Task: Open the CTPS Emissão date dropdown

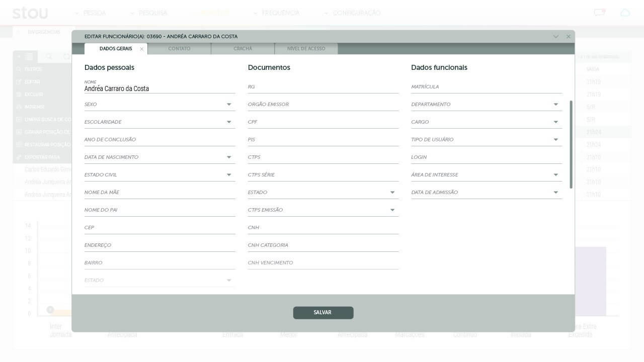Action: (392, 210)
